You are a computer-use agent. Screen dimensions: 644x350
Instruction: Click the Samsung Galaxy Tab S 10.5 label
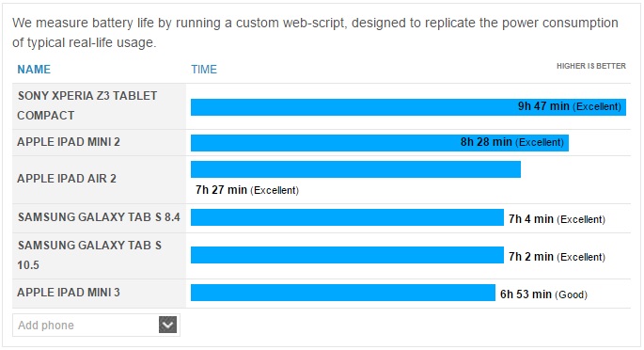click(x=89, y=255)
